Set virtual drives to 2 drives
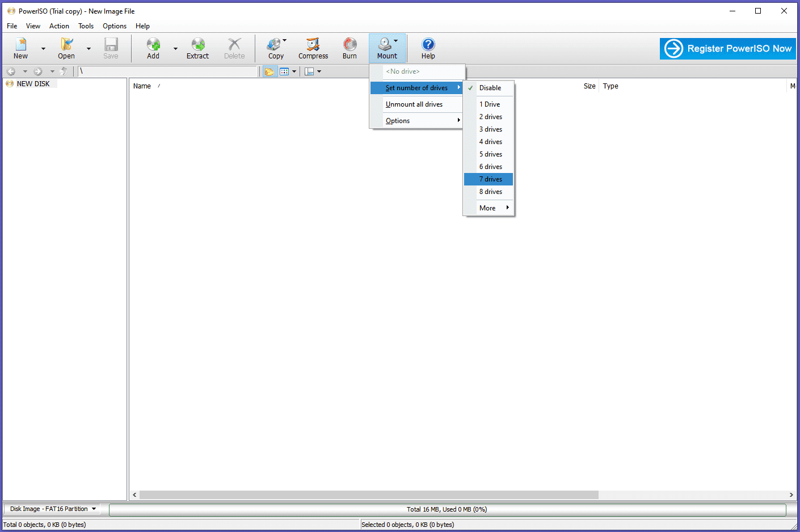800x532 pixels. tap(489, 117)
